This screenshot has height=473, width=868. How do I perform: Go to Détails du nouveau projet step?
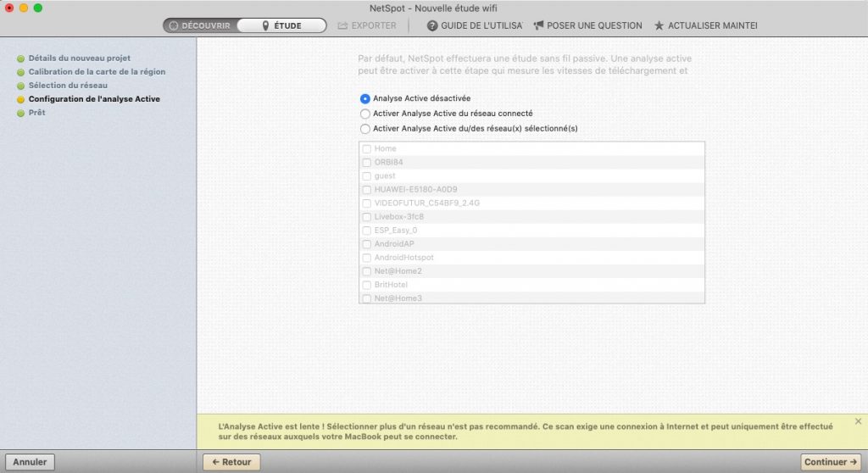79,58
